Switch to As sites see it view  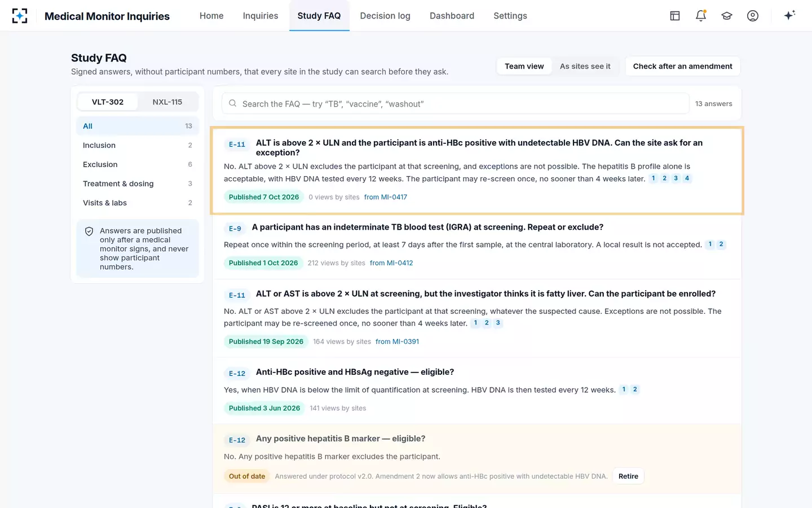[x=585, y=66]
